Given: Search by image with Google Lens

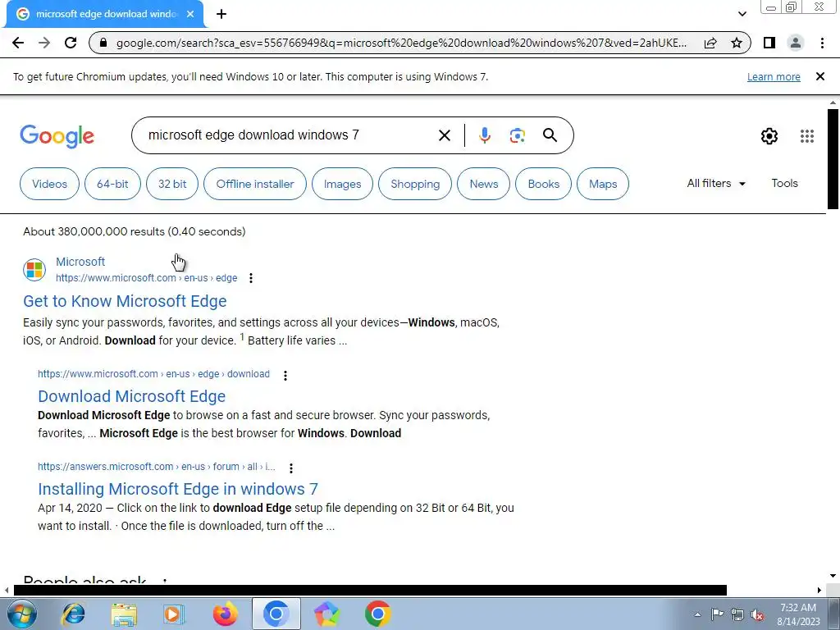Looking at the screenshot, I should (x=517, y=135).
